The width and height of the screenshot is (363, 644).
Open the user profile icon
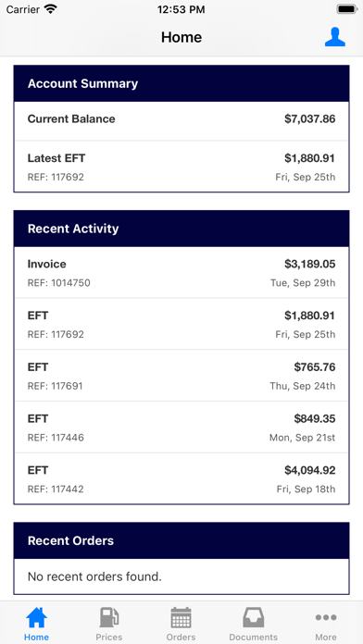pos(334,37)
